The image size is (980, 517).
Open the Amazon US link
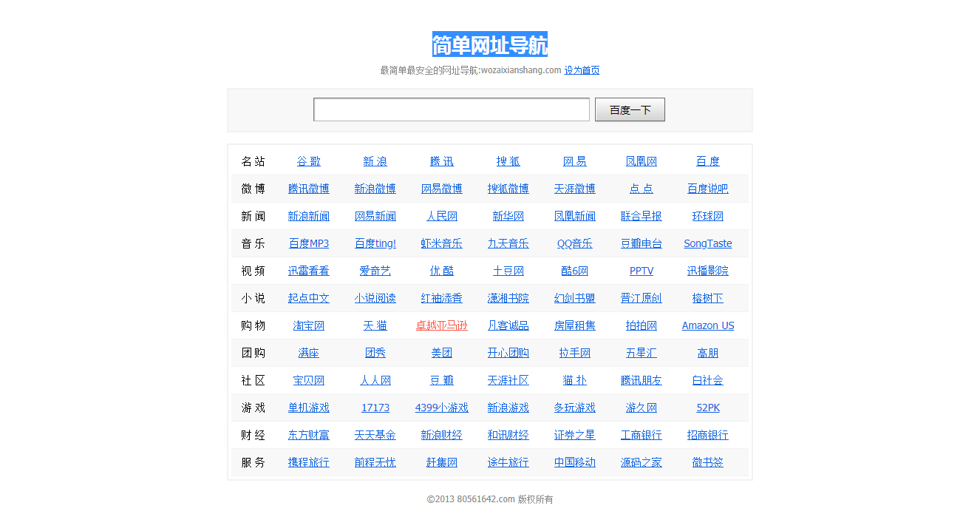708,325
